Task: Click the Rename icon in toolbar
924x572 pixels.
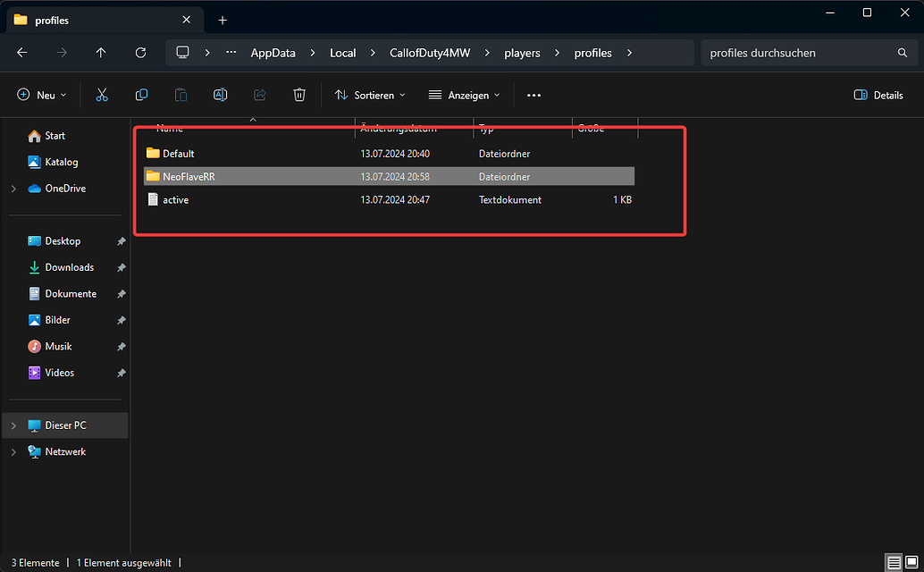Action: 220,95
